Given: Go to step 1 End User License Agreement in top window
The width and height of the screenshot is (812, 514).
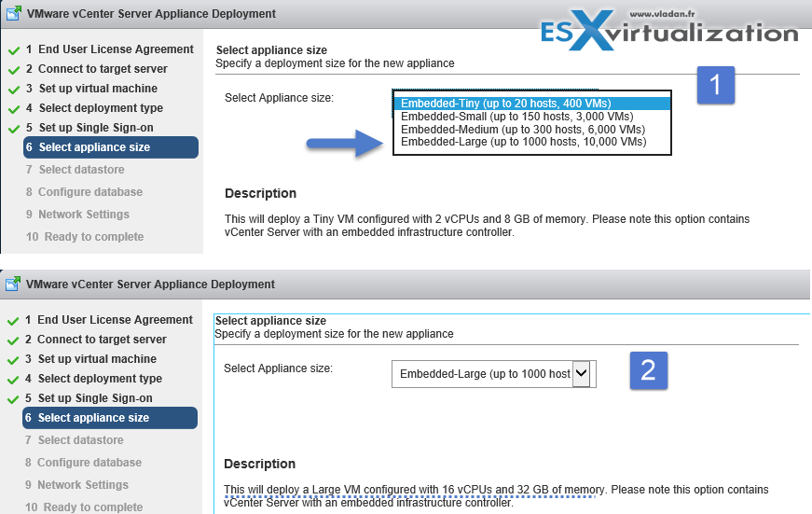Looking at the screenshot, I should click(110, 49).
